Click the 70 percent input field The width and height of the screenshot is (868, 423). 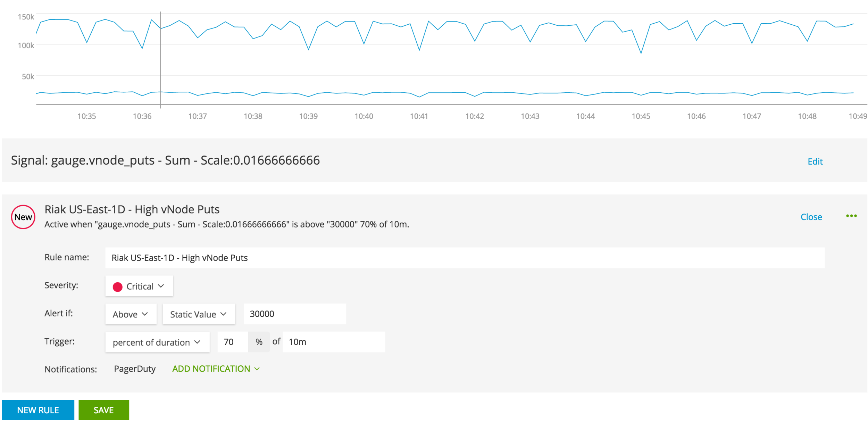(233, 342)
